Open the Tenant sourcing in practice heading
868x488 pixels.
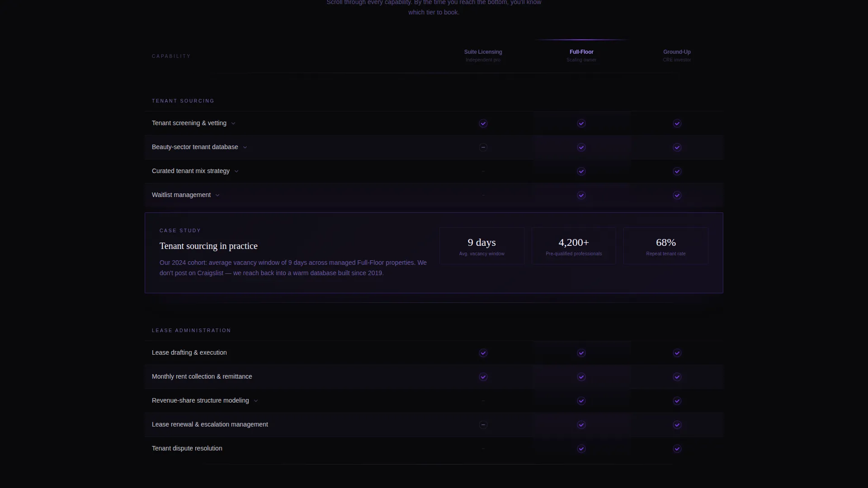pos(208,246)
